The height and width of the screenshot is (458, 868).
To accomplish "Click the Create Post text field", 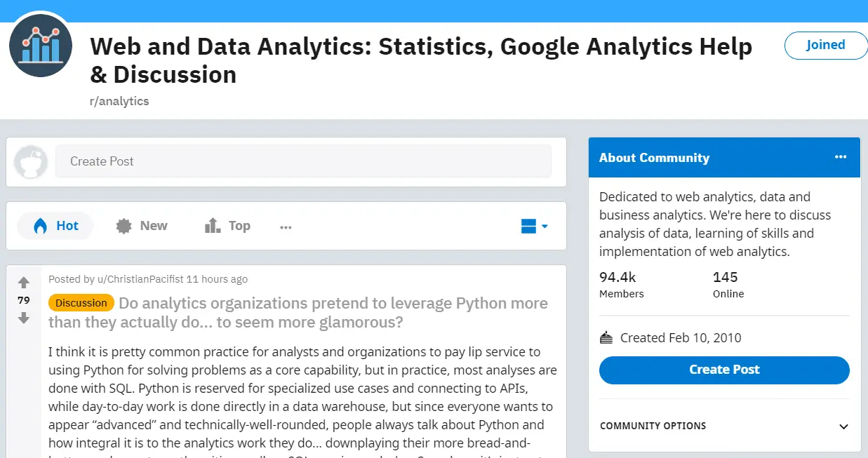I will [x=303, y=161].
